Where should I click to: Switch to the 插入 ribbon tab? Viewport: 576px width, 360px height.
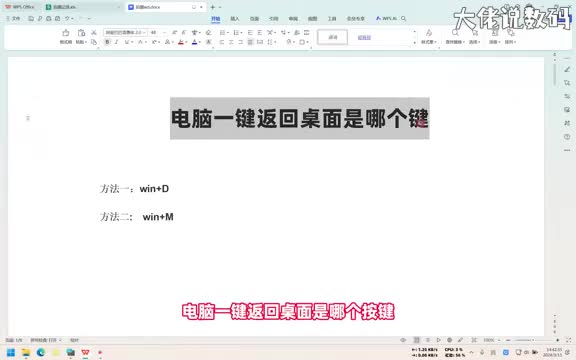pos(235,18)
